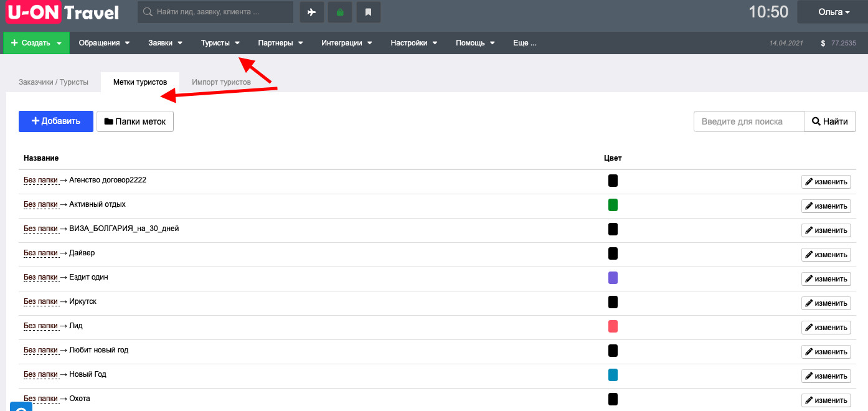The height and width of the screenshot is (411, 868).
Task: Click изменить for Ездит один
Action: pos(826,279)
